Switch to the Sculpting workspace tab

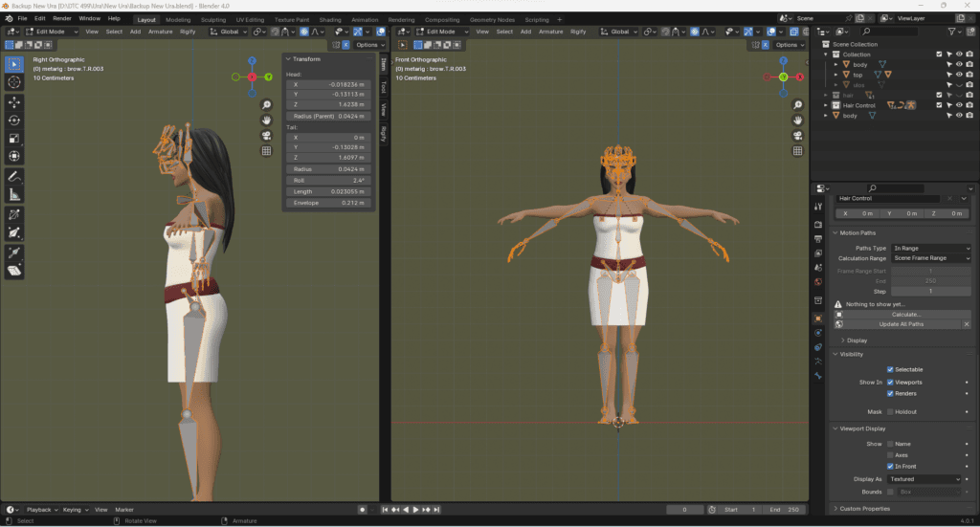(213, 19)
